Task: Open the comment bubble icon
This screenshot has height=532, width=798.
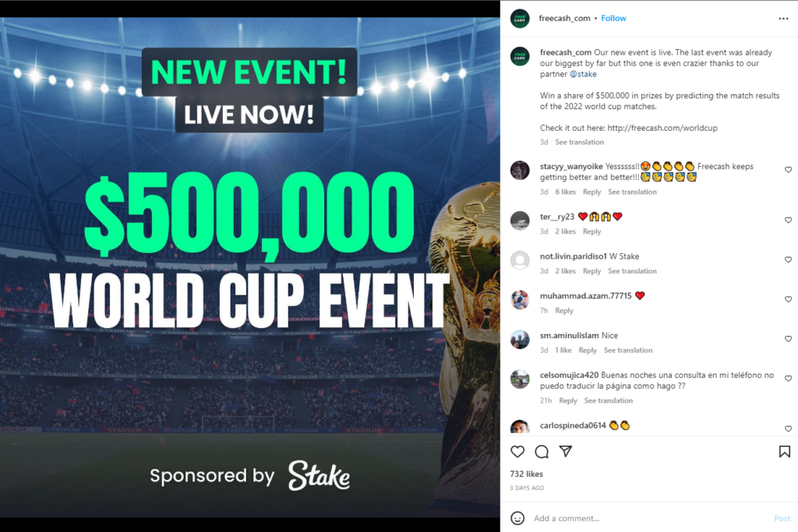Action: (x=542, y=452)
